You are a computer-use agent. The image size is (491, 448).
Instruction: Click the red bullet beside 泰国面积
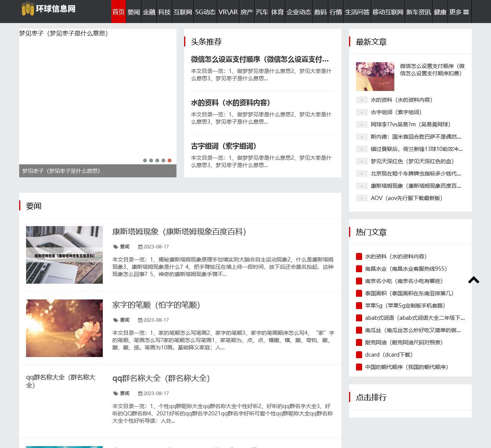click(x=359, y=293)
